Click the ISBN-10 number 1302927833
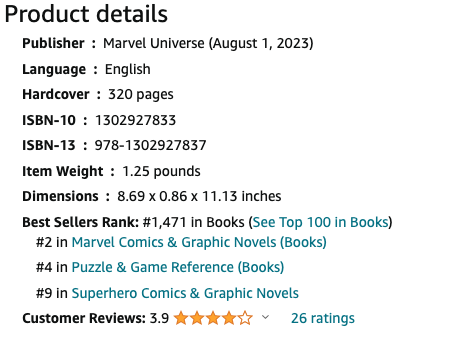 (135, 120)
